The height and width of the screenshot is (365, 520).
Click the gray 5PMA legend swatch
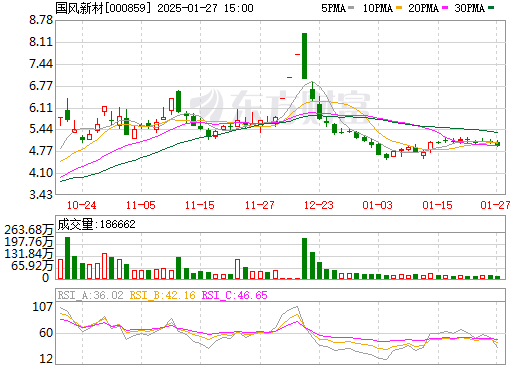click(x=351, y=7)
